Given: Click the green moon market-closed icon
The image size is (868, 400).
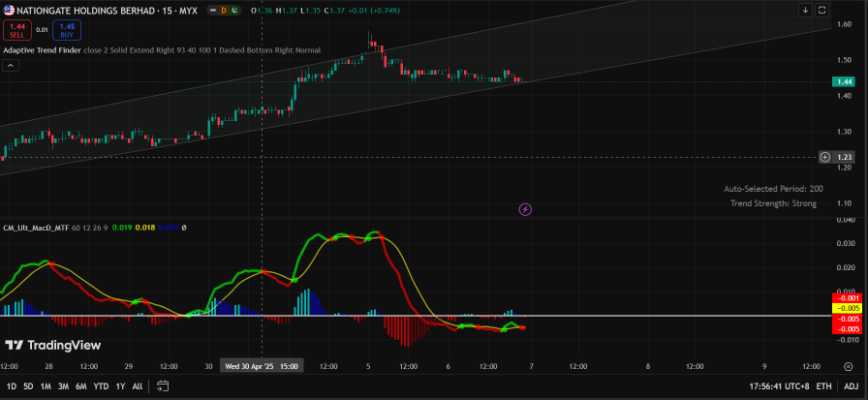Looking at the screenshot, I should [x=235, y=11].
